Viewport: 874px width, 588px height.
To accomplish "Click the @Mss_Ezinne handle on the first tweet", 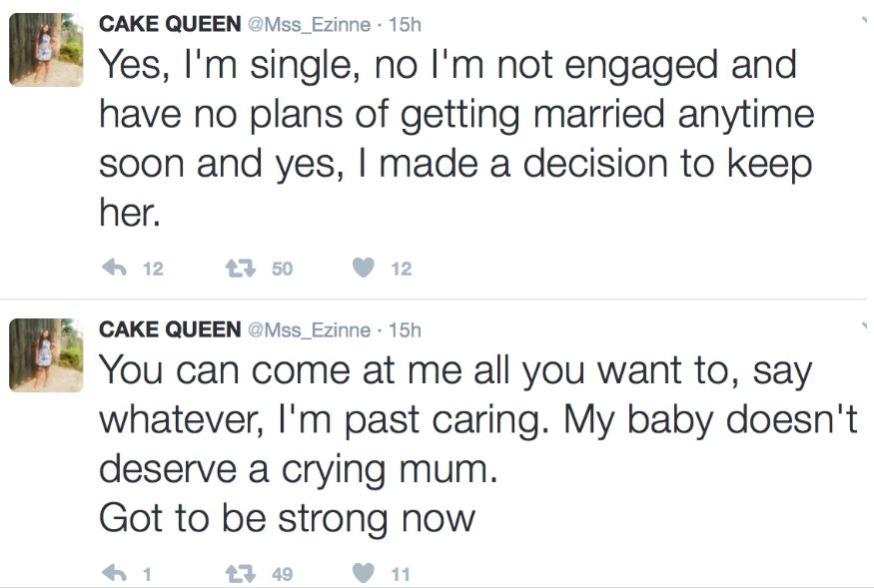I will tap(310, 23).
